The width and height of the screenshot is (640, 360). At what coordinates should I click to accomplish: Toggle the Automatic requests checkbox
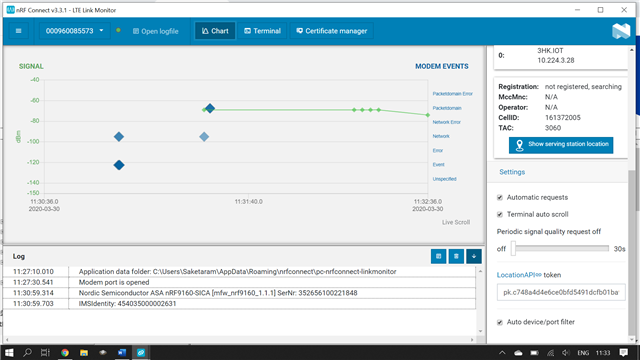(x=500, y=198)
